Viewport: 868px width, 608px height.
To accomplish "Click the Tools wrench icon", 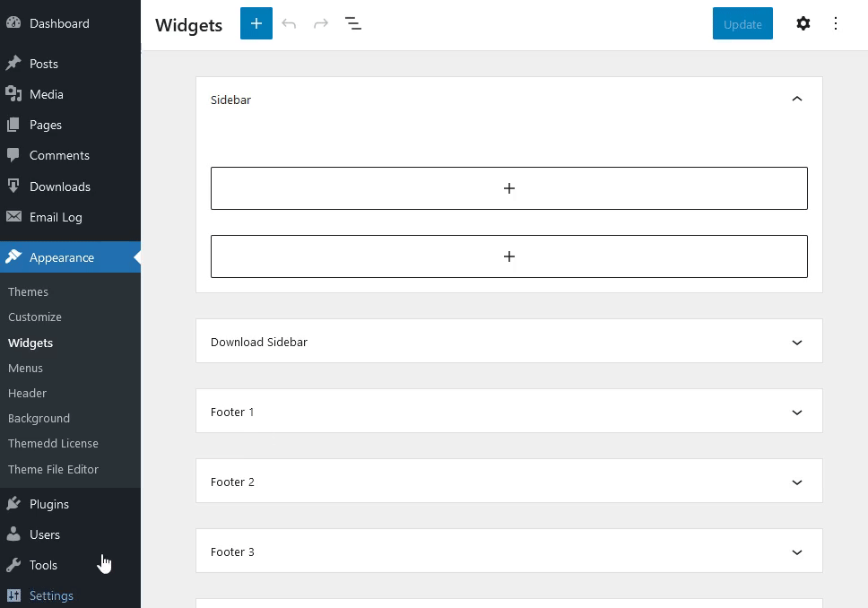I will 13,565.
